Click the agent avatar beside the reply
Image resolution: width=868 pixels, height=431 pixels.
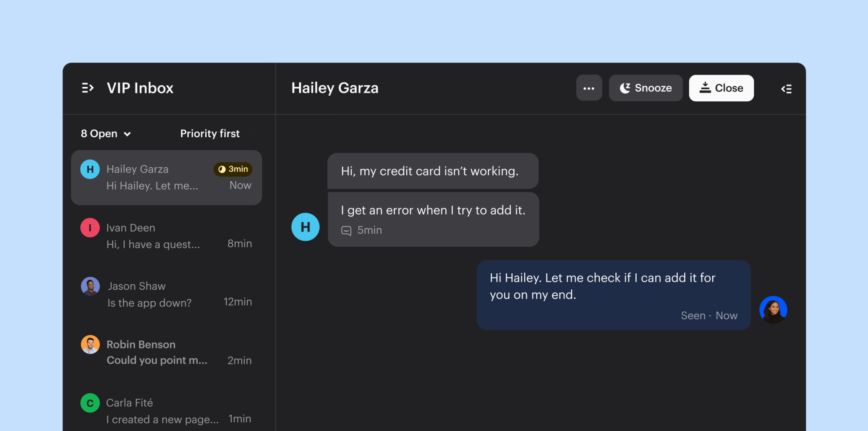click(x=773, y=309)
